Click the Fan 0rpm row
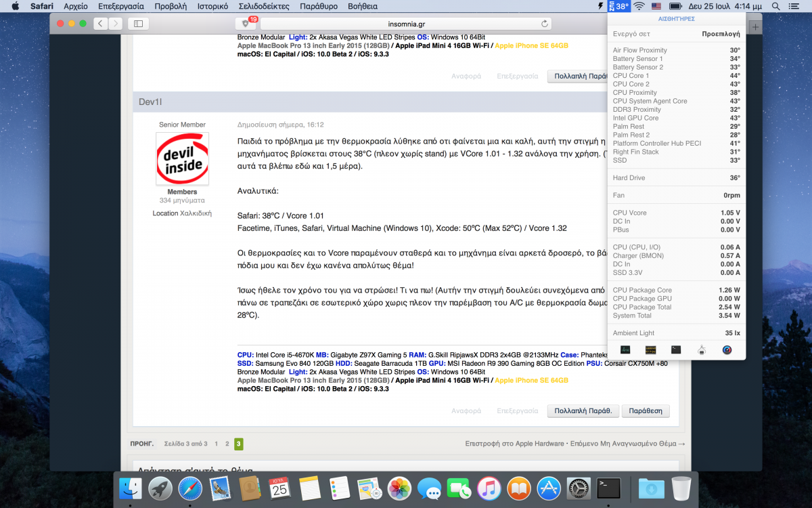The height and width of the screenshot is (508, 812). (x=676, y=195)
